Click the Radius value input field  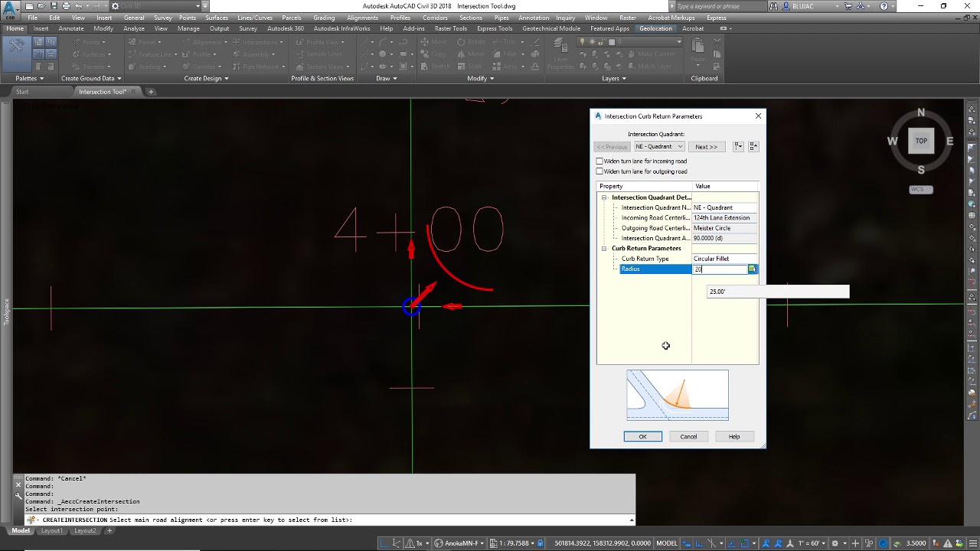pyautogui.click(x=720, y=269)
